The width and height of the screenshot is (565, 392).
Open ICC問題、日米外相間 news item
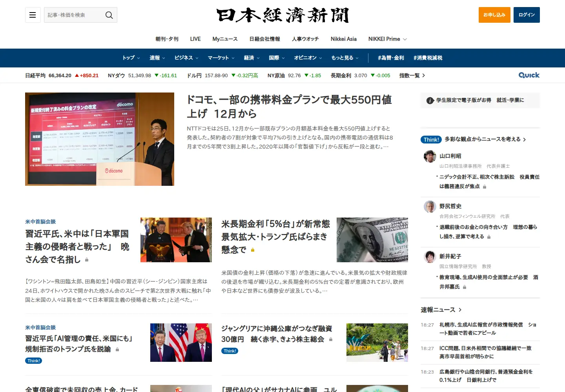click(x=486, y=352)
